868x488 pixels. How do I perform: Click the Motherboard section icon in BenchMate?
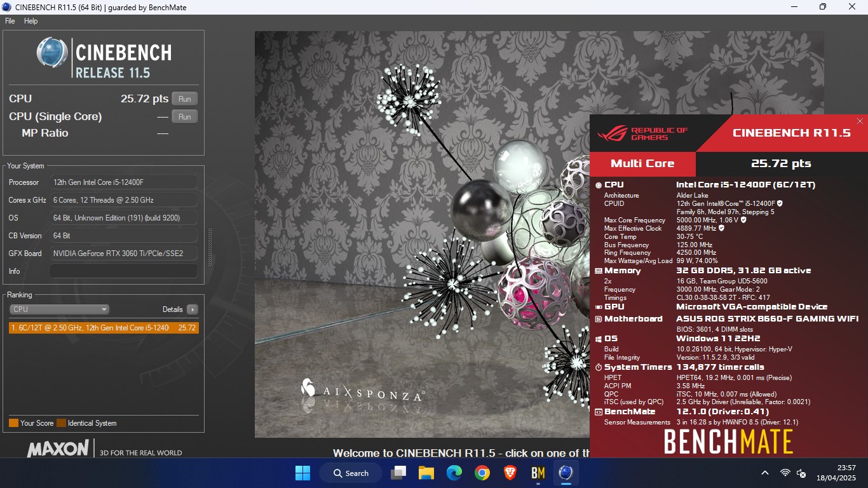(x=599, y=319)
